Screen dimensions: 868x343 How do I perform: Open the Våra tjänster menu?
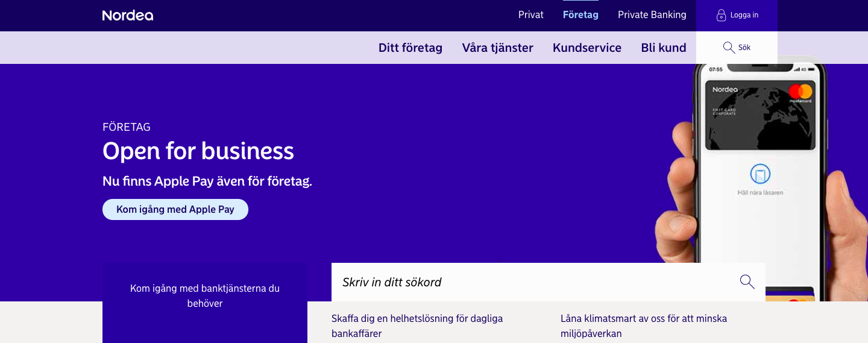tap(498, 48)
